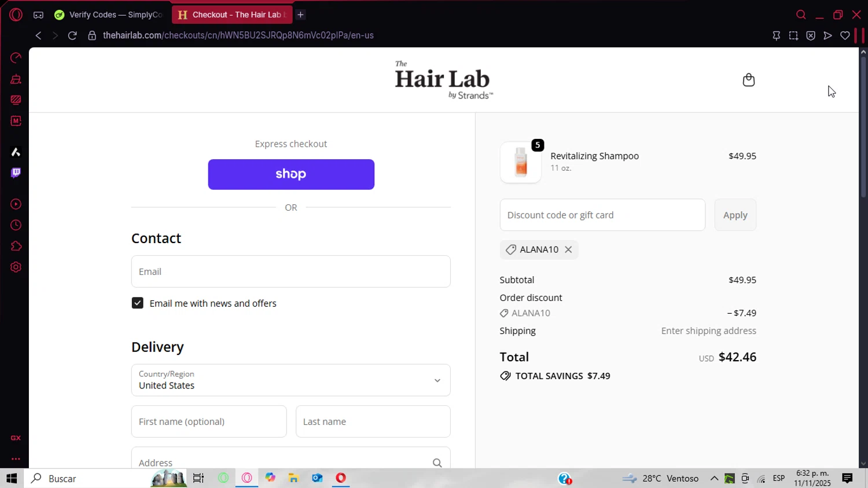
Task: Reload the checkout page
Action: click(72, 35)
